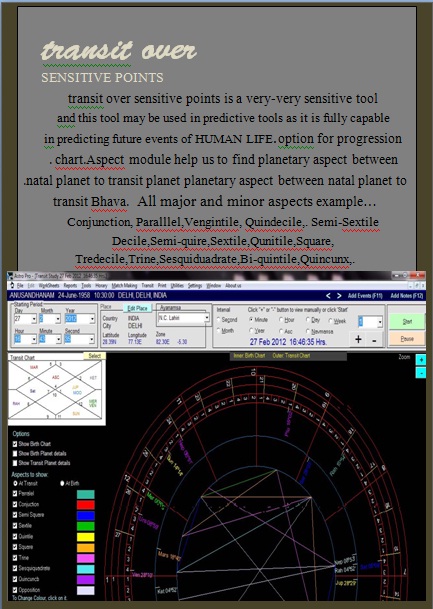
Task: Click the Day input field showing 27
Action: pos(23,319)
